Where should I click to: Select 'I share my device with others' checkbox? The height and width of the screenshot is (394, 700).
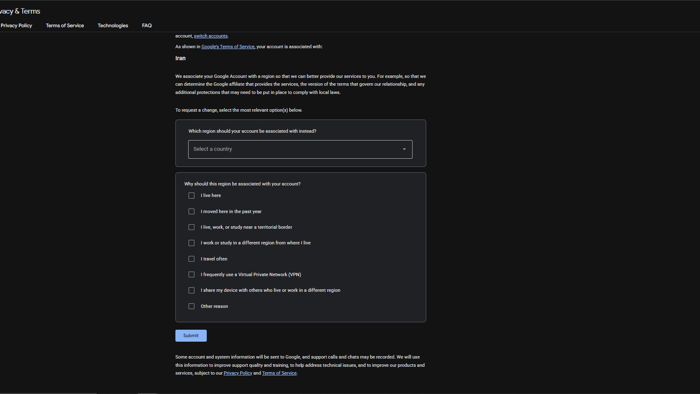192,290
